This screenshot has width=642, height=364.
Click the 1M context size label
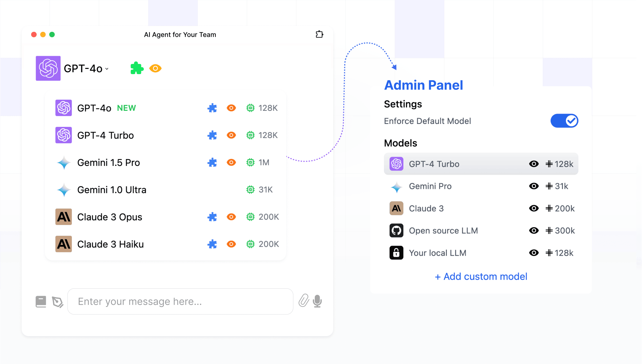click(x=264, y=162)
